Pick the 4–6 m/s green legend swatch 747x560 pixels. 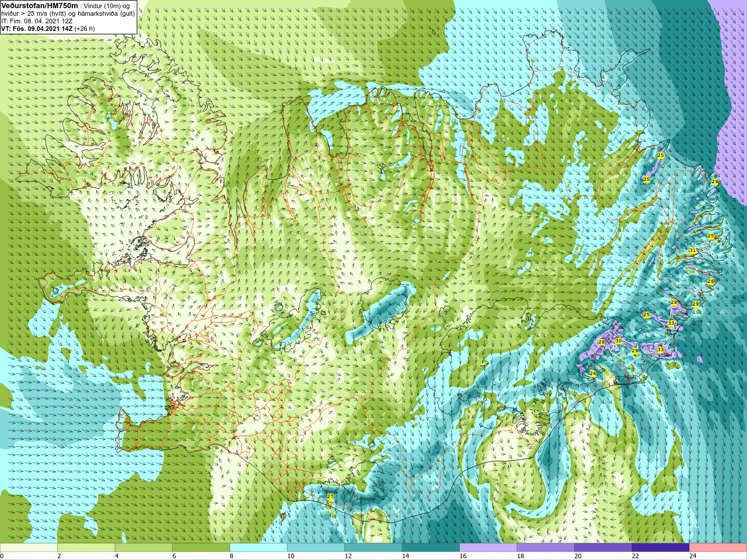coord(144,547)
